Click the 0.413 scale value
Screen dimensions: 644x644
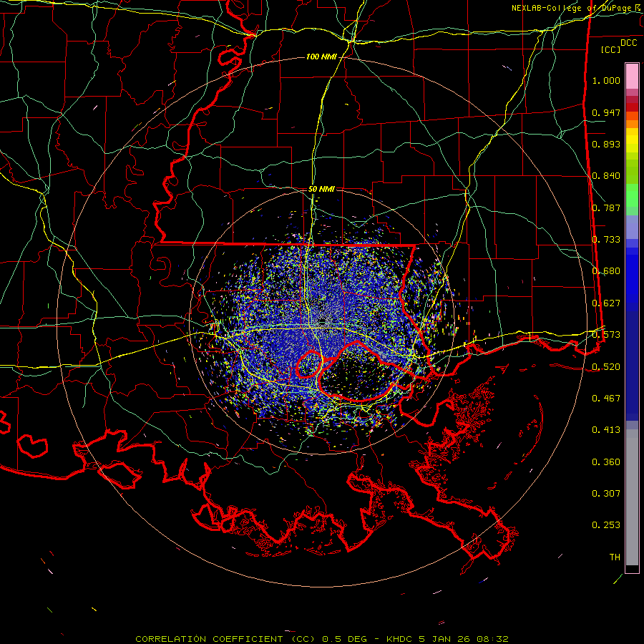coord(606,430)
